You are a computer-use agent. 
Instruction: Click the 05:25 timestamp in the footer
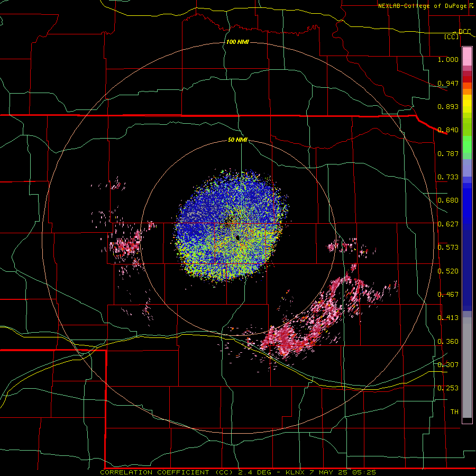click(364, 472)
